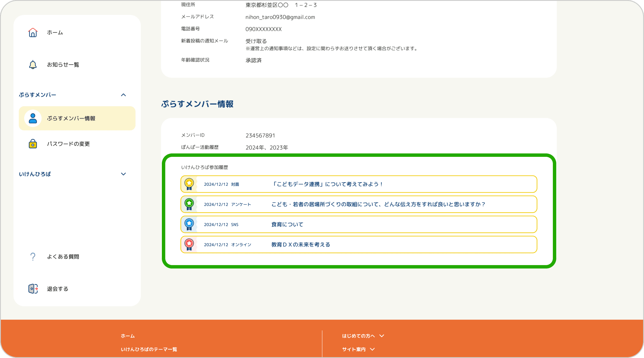Click the padlock icon for パスワードの変更

point(33,144)
